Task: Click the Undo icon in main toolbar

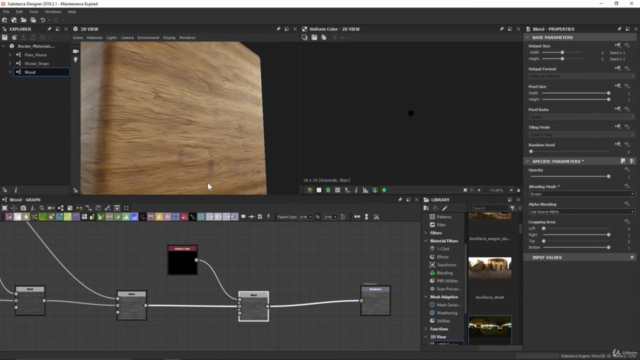Action: pos(43,20)
